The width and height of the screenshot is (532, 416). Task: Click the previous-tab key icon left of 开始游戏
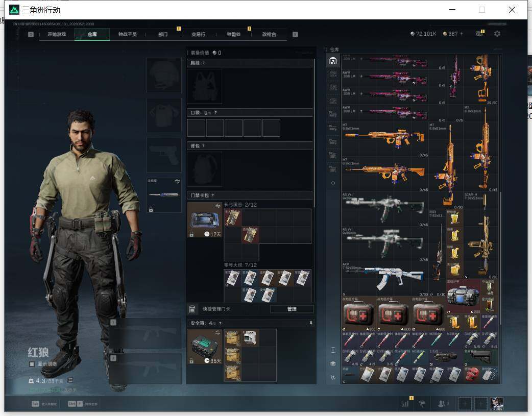tap(31, 34)
